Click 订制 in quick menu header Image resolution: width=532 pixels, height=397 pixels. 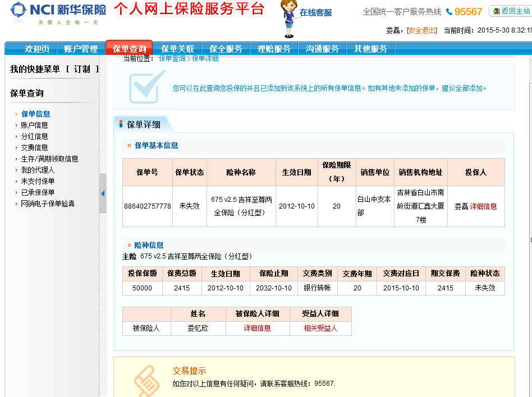tap(82, 69)
